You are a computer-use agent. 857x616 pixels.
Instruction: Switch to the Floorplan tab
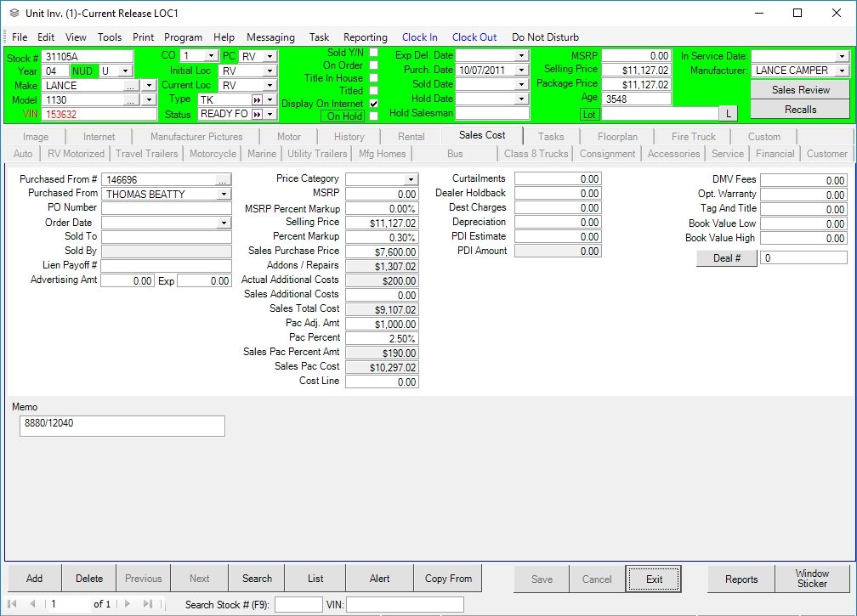click(x=617, y=137)
